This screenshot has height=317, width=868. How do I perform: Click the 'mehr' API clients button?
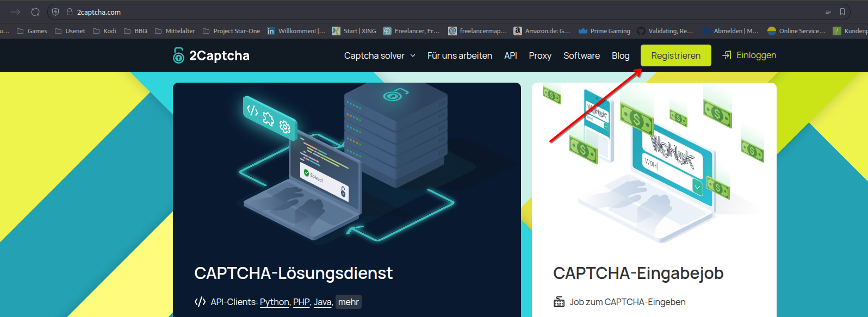349,302
